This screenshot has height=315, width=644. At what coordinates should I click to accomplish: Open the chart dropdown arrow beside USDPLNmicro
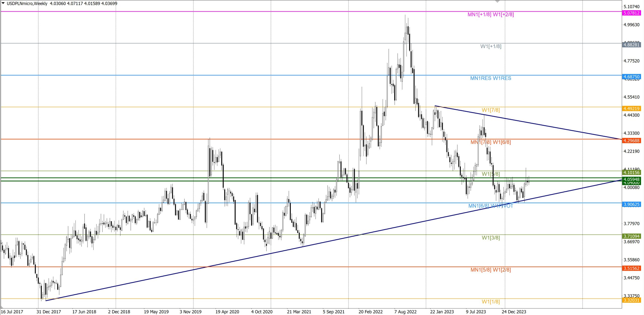coord(3,3)
